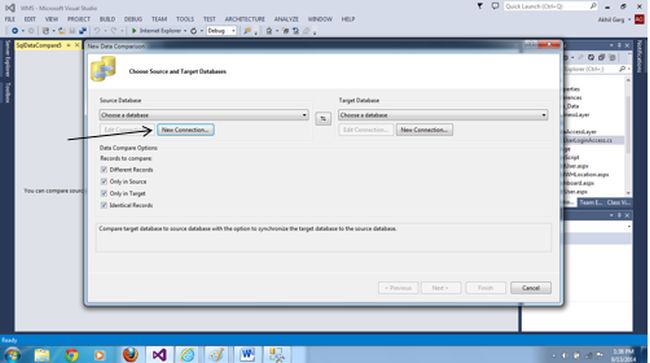Click the Solution Explorer refresh icon

pyautogui.click(x=591, y=57)
